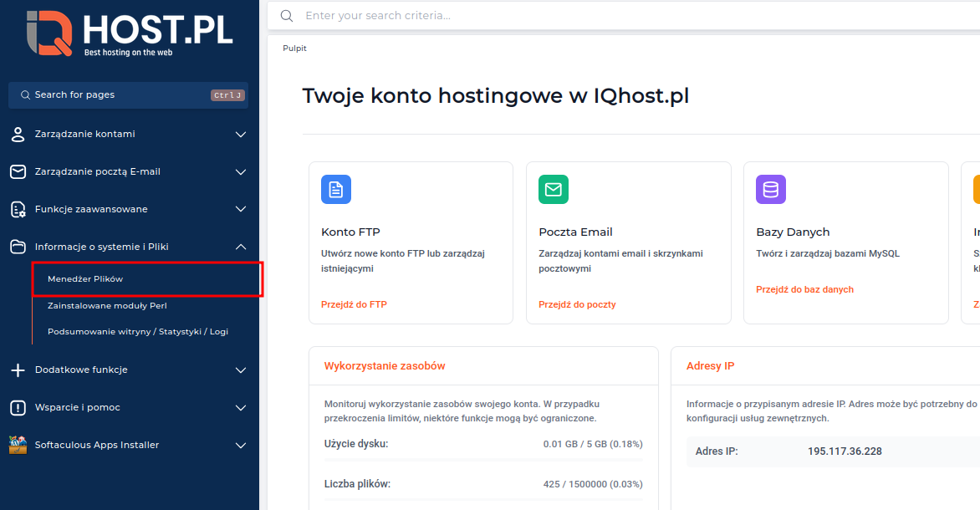Image resolution: width=980 pixels, height=510 pixels.
Task: Click the Informacje o systemie folder icon
Action: 18,247
